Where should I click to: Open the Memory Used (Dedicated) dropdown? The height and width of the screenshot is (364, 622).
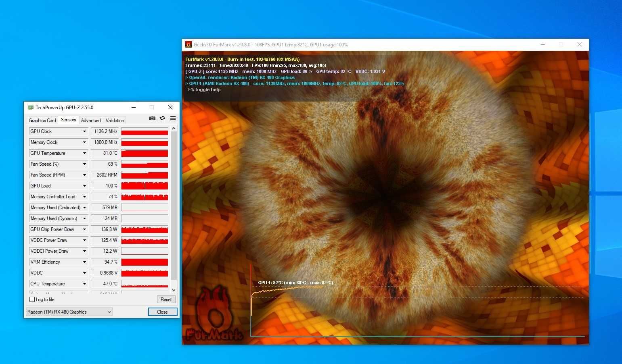[84, 208]
